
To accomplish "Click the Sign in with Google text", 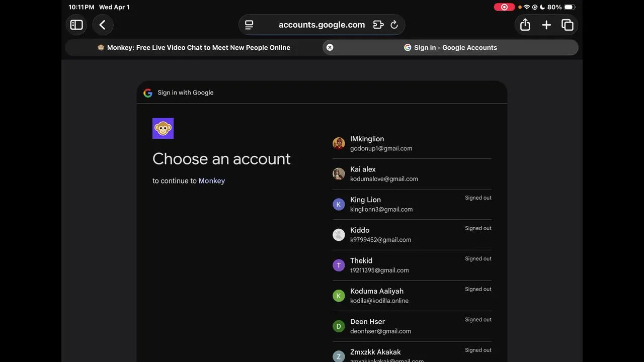I will [186, 93].
